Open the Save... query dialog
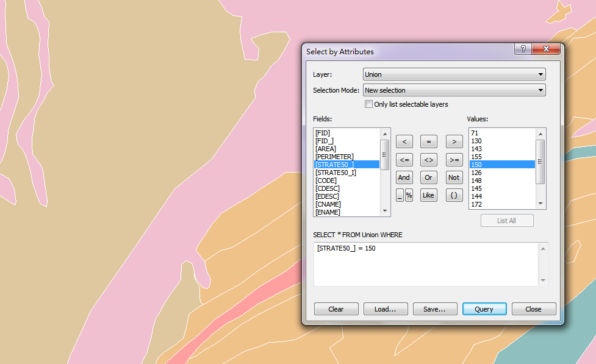Screen dimensions: 596x364 point(435,309)
